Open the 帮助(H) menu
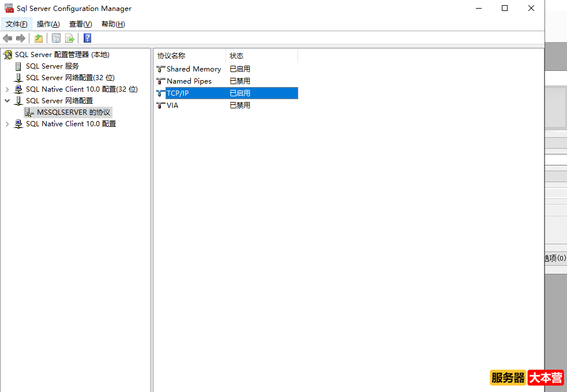The height and width of the screenshot is (392, 567). click(112, 24)
